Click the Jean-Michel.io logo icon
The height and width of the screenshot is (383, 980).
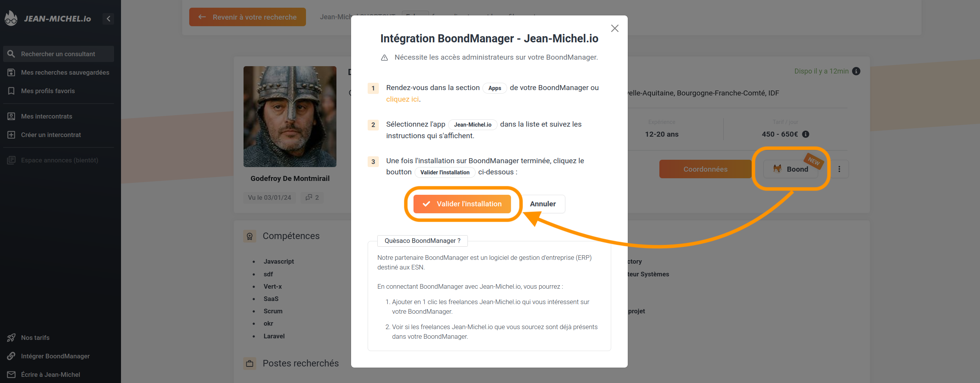point(11,18)
